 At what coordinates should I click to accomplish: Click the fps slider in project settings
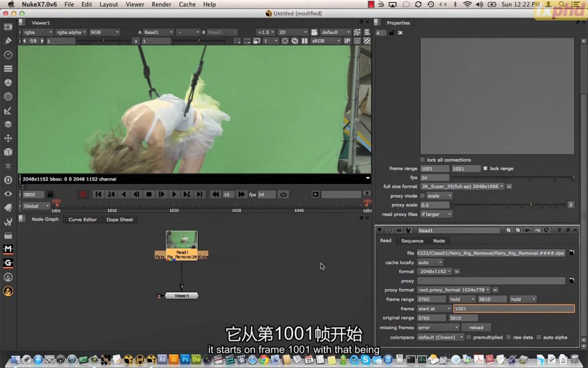(513, 177)
